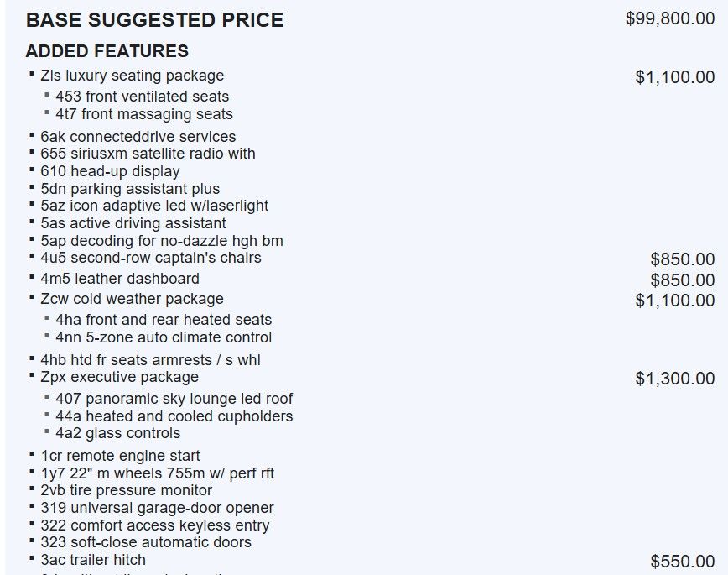Screen dimensions: 728x575
Task: Click the 453 front ventilated seats sub-item
Action: click(142, 97)
